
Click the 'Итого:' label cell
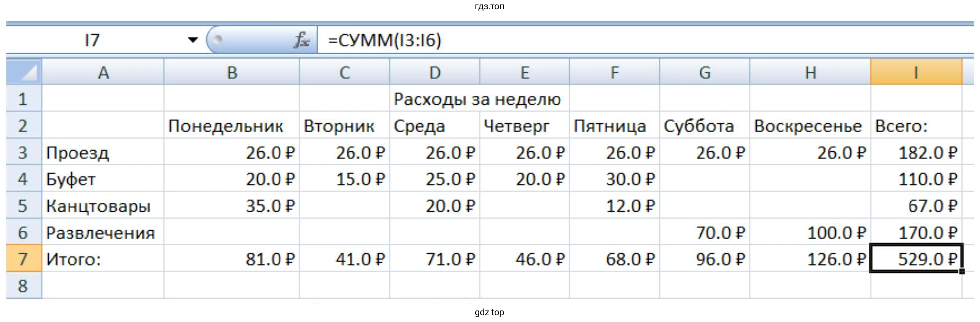(x=103, y=259)
